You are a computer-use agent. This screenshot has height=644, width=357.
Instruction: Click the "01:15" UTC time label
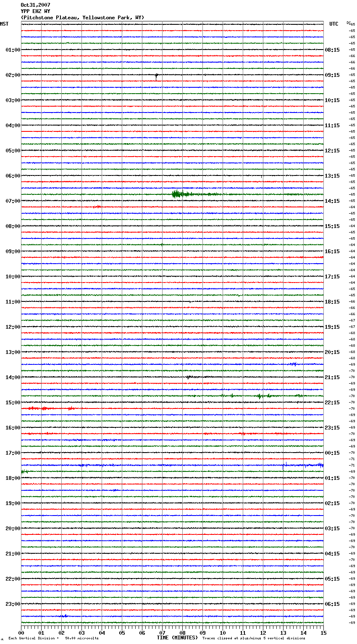[x=332, y=478]
